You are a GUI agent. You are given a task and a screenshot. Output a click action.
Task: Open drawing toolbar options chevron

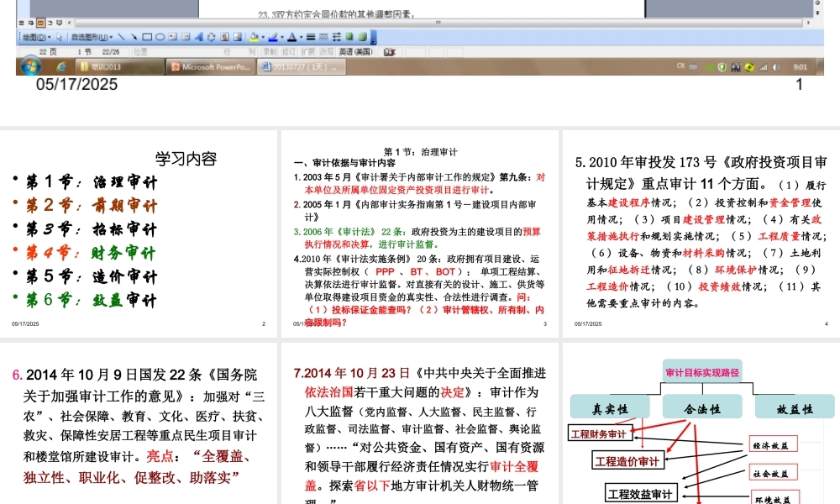(374, 37)
